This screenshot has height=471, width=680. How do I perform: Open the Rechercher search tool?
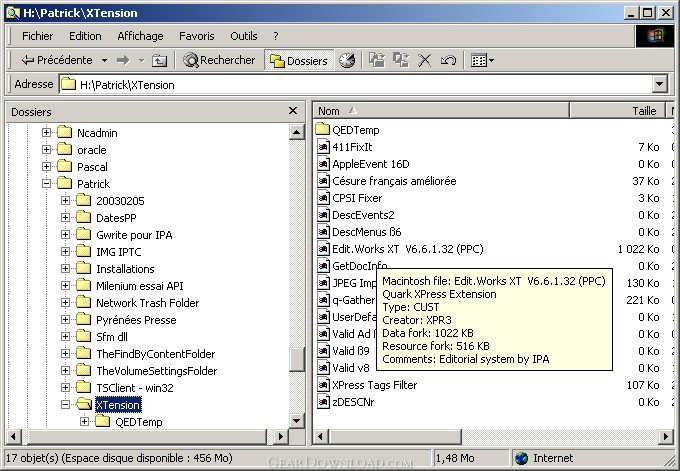[x=219, y=60]
